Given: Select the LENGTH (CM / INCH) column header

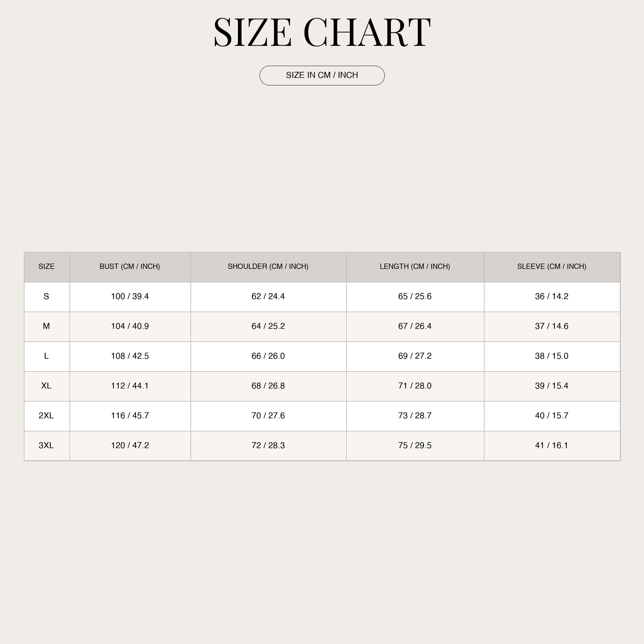Looking at the screenshot, I should [x=415, y=267].
